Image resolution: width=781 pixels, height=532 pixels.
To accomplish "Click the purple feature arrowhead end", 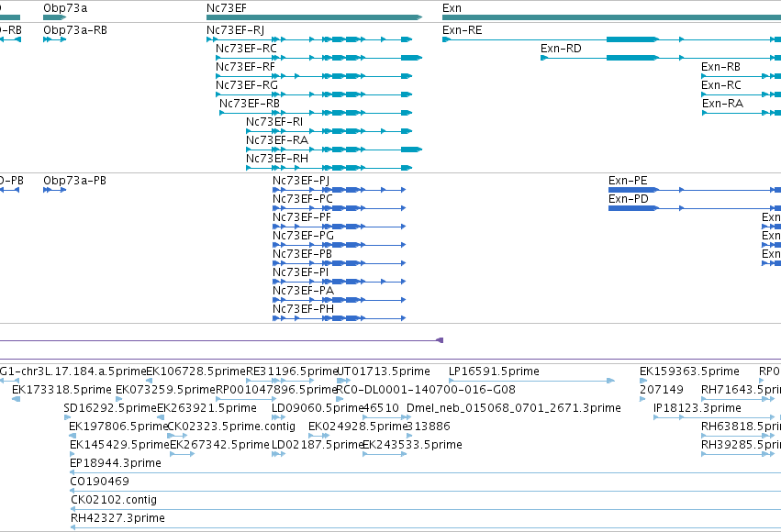I will [x=440, y=340].
